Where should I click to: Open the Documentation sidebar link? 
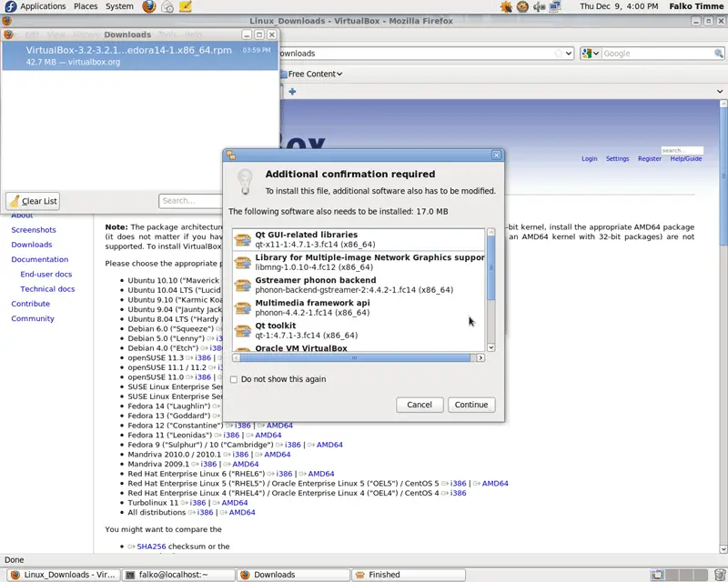click(39, 259)
